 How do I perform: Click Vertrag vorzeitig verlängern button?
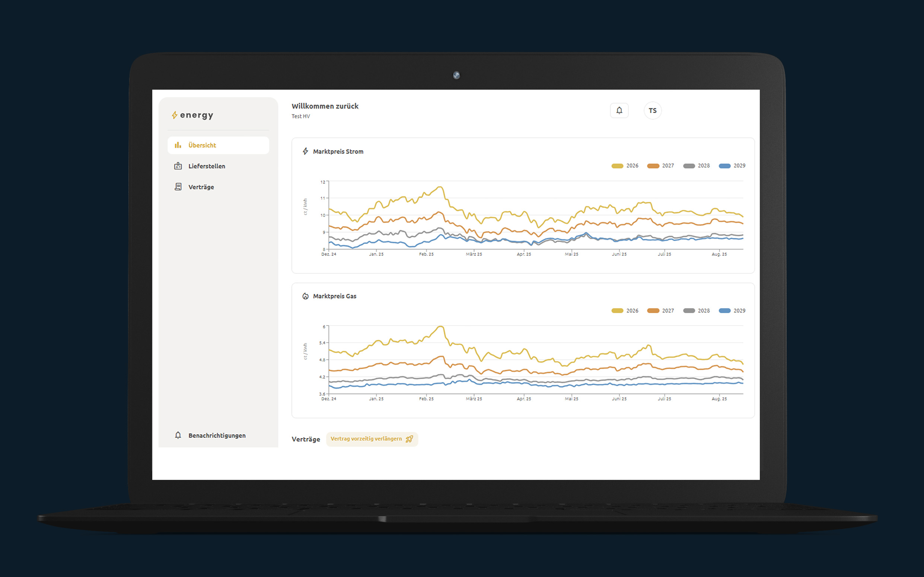point(372,439)
